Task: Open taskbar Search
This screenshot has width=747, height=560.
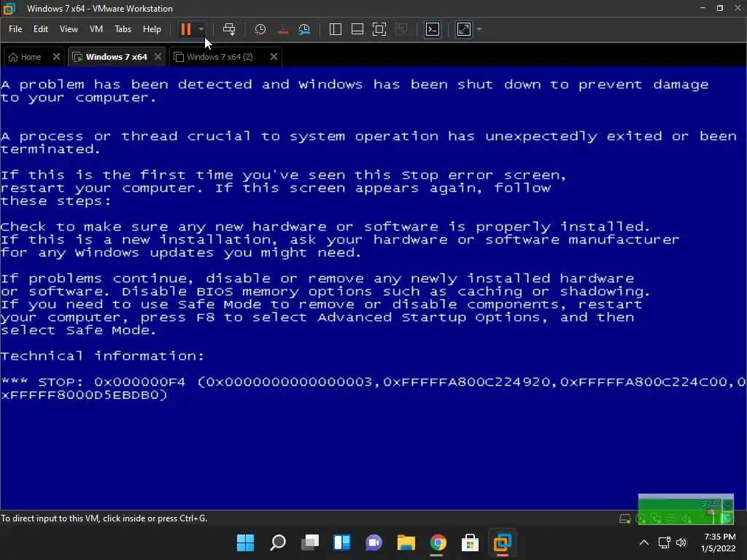Action: click(x=278, y=542)
